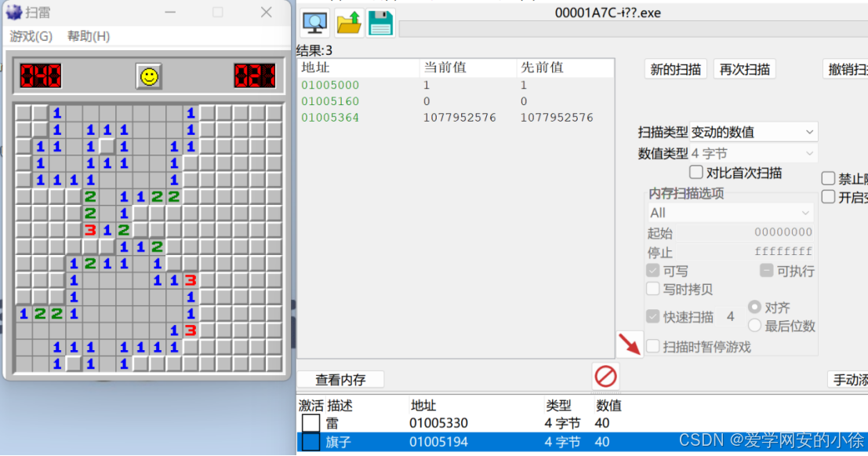This screenshot has height=456, width=868.
Task: Select result address 01005364
Action: pyautogui.click(x=330, y=118)
